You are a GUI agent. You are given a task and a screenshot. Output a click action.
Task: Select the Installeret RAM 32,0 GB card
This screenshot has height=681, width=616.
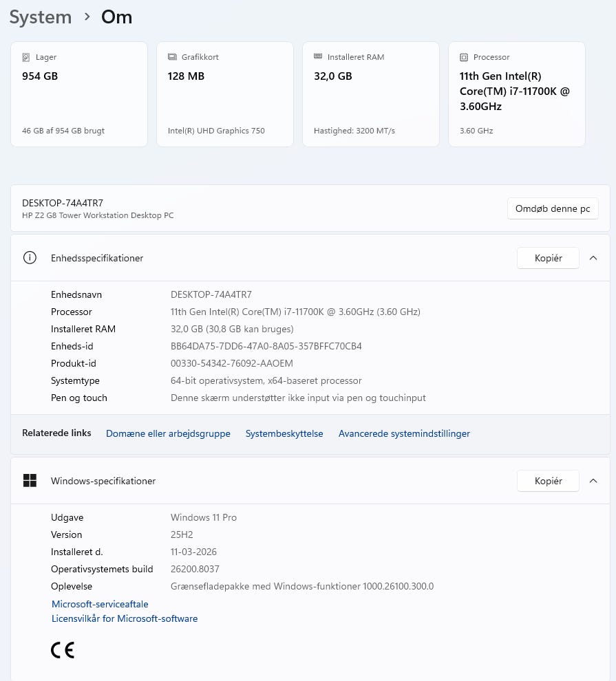pos(371,94)
